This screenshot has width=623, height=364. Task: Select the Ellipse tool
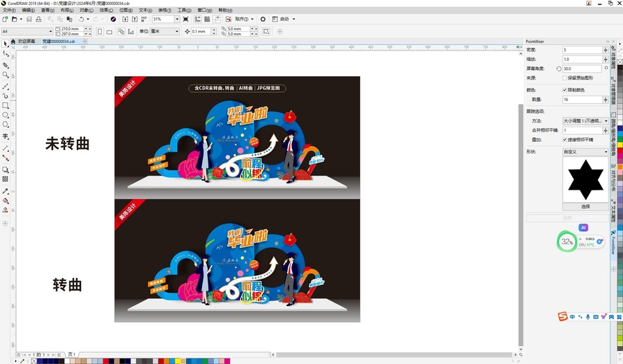point(5,116)
